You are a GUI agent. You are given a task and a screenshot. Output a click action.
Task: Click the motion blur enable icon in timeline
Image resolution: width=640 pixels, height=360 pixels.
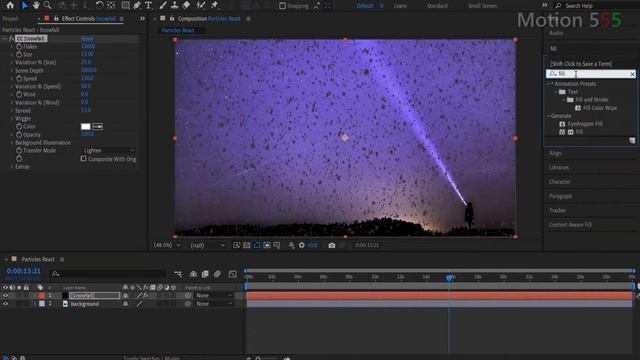click(217, 274)
